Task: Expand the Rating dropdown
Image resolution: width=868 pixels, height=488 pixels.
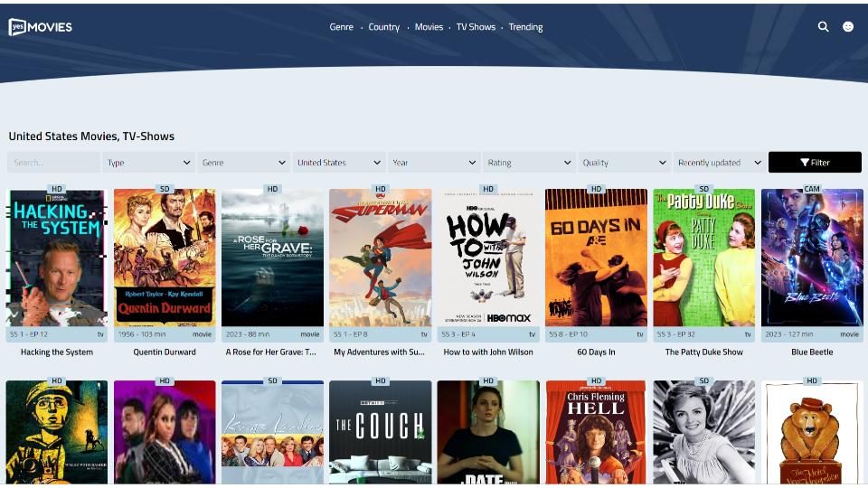Action: pyautogui.click(x=529, y=163)
